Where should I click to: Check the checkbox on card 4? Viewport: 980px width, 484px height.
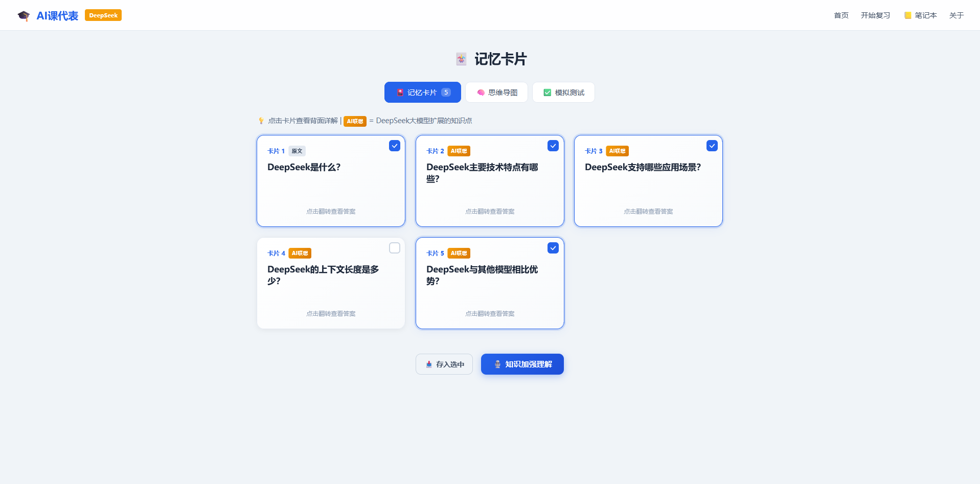(x=395, y=248)
